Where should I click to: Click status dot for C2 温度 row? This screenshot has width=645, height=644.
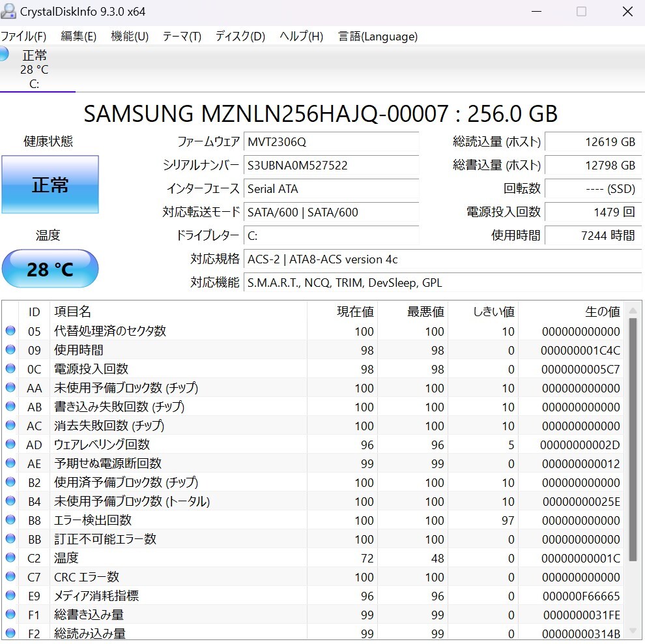tap(10, 557)
